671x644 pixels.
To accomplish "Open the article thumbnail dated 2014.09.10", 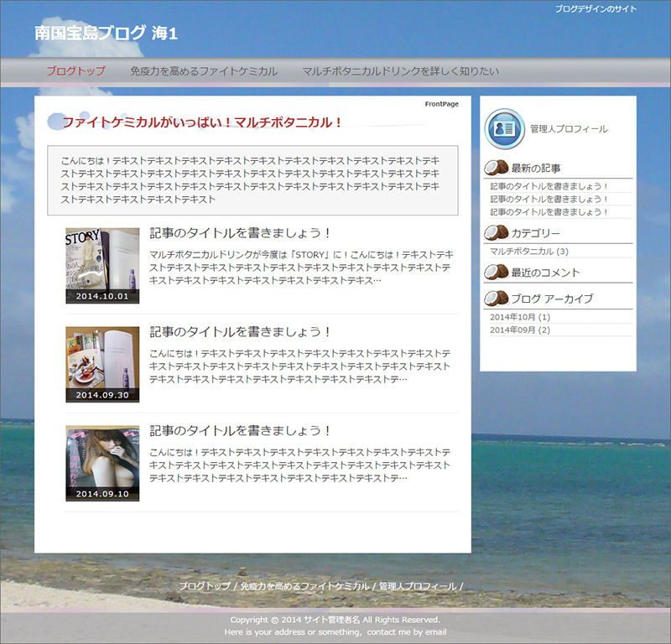I will (x=102, y=463).
